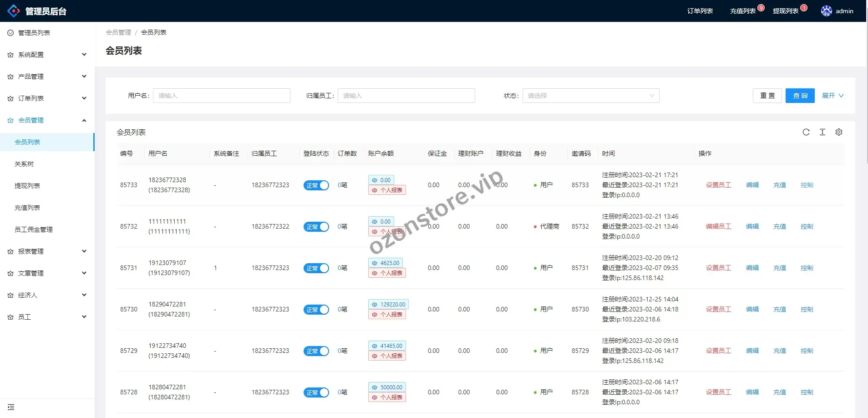Screen dimensions: 868x418
Task: Open personal report for user 85733
Action: click(x=387, y=190)
